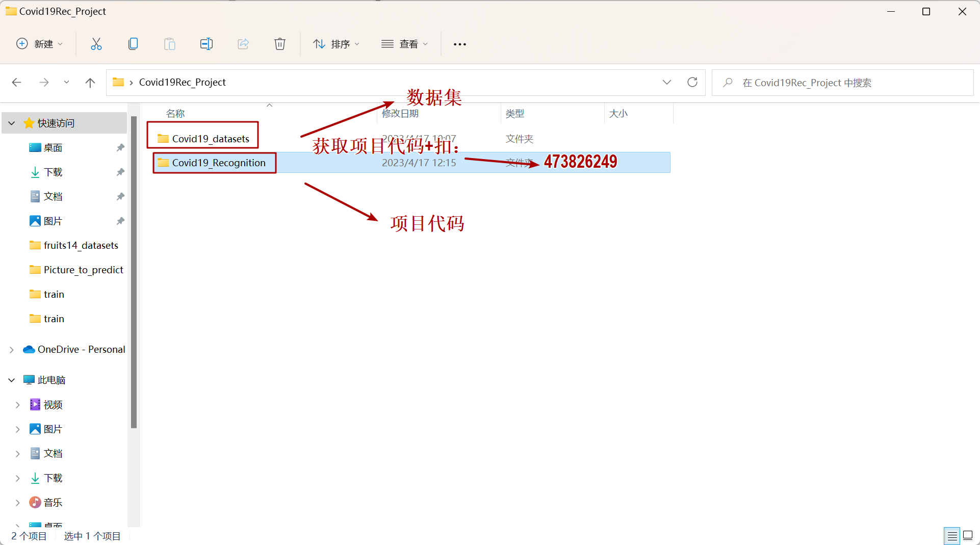Collapse the 此电脑 node
Viewport: 980px width, 545px height.
click(x=12, y=380)
